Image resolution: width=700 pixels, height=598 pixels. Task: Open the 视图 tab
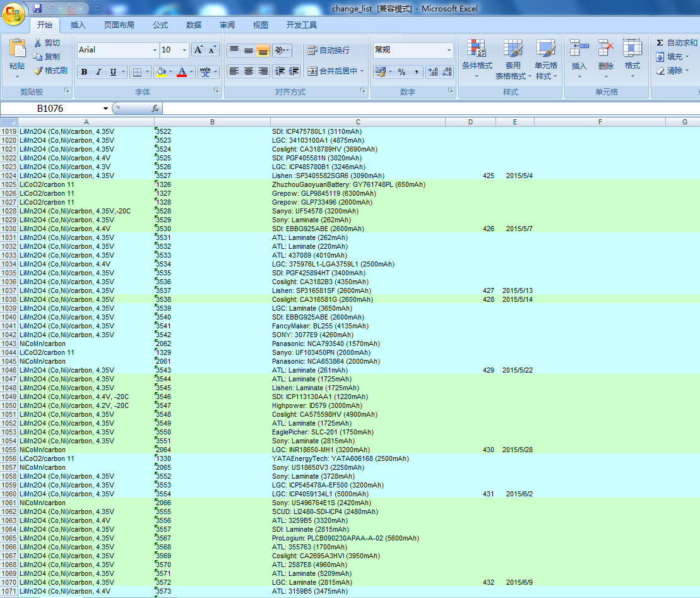260,25
